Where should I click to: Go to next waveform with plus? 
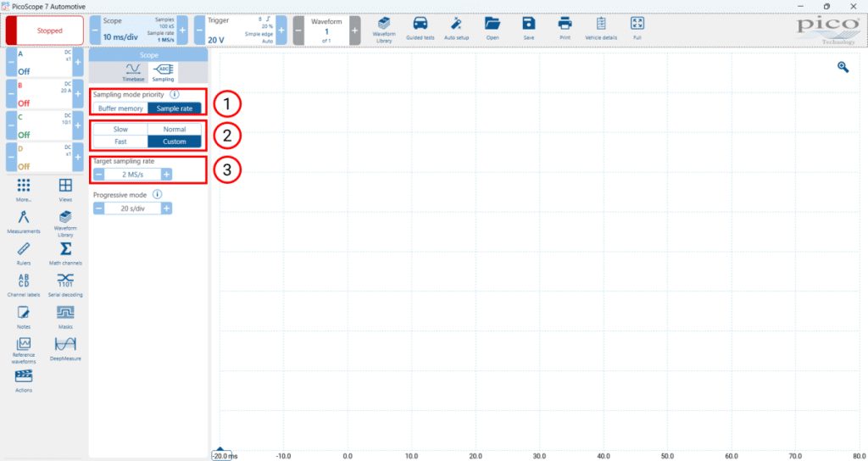[355, 31]
